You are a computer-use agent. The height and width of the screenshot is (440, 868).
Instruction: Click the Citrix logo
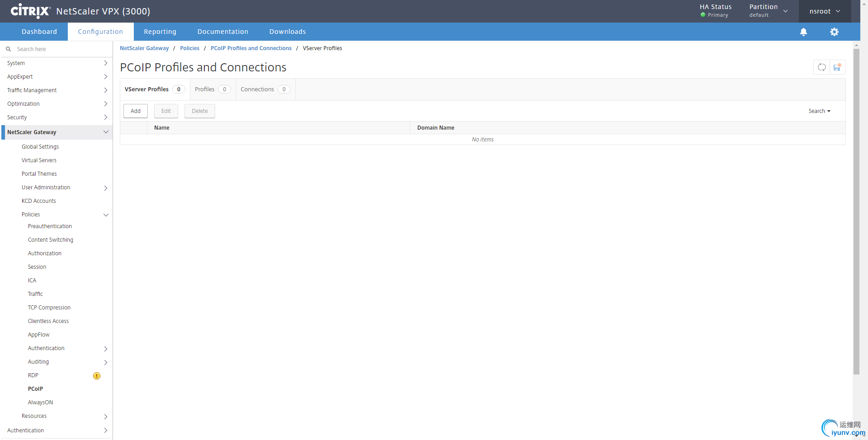pos(30,11)
